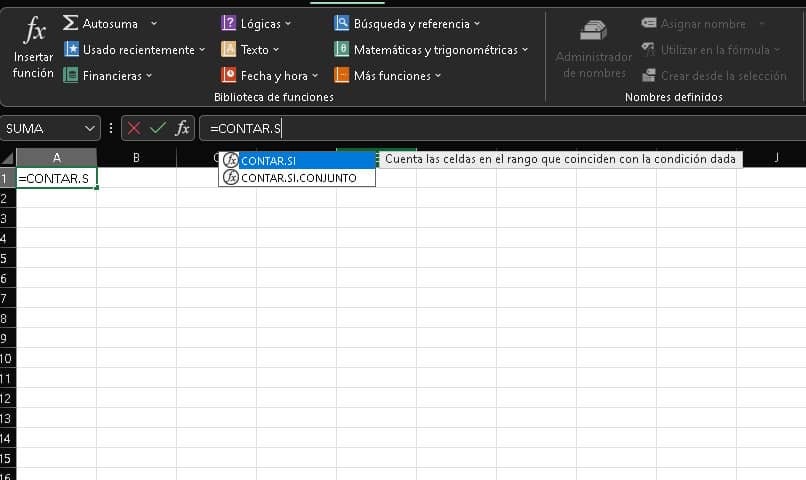This screenshot has width=806, height=480.
Task: Open the Fecha y hora clock icon
Action: [x=229, y=75]
